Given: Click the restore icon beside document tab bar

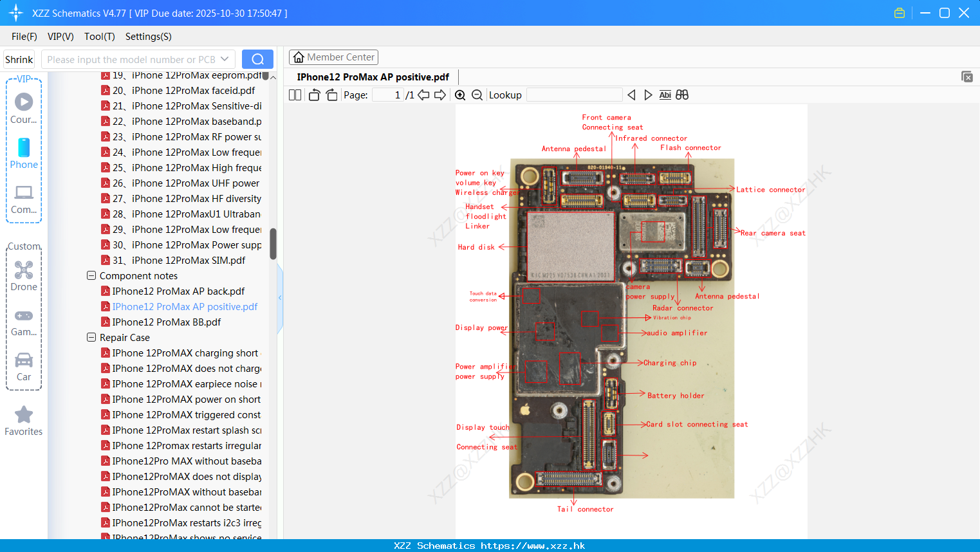Looking at the screenshot, I should pyautogui.click(x=967, y=77).
